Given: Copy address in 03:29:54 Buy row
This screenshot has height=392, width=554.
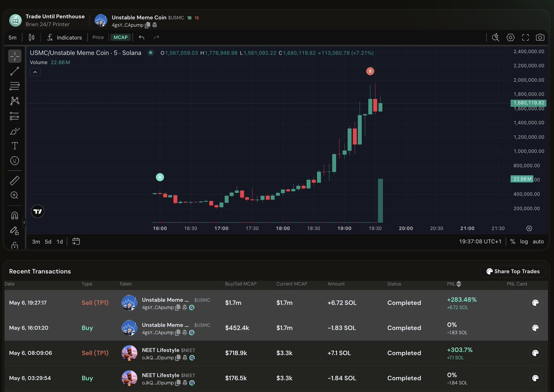Looking at the screenshot, I should click(177, 383).
